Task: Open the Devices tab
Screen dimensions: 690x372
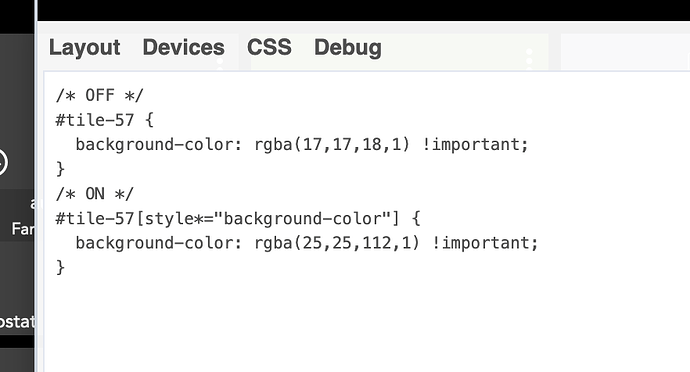Action: coord(184,48)
